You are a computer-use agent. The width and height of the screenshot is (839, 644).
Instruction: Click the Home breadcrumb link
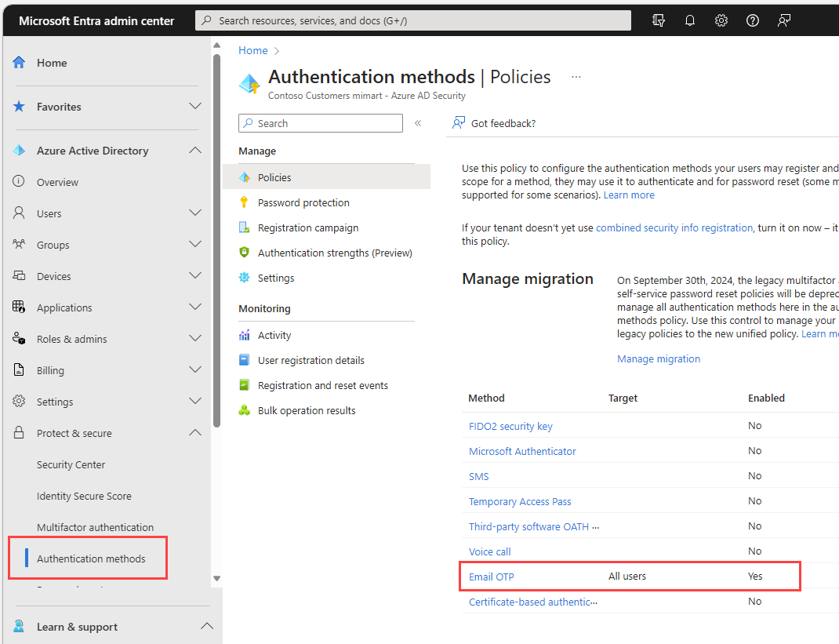point(253,50)
